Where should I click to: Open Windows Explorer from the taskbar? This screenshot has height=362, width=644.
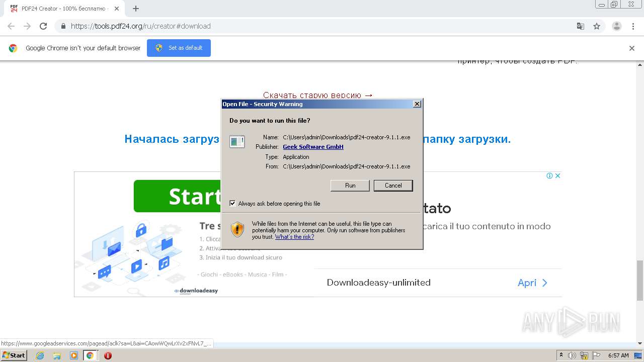point(57,355)
